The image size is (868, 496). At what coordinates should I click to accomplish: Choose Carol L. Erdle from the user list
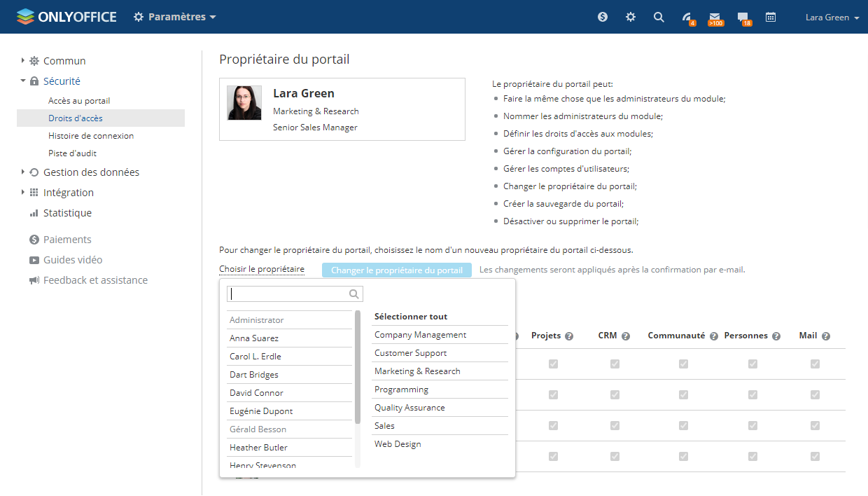[x=289, y=357]
